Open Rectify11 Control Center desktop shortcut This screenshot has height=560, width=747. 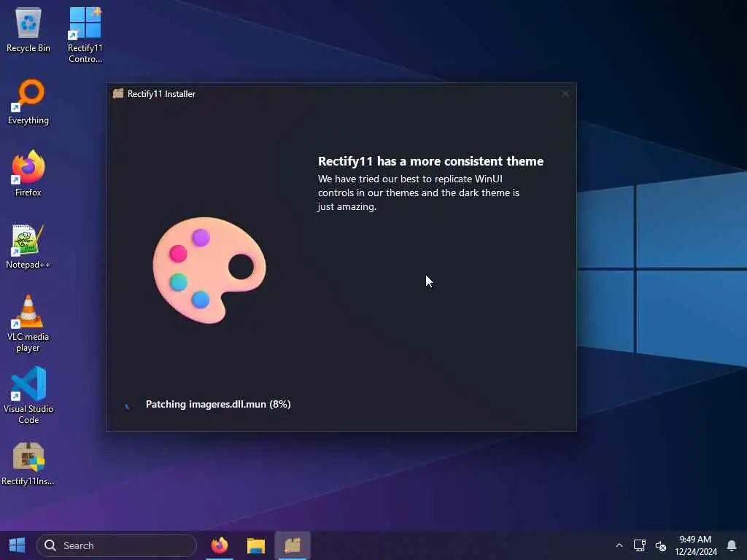coord(85,35)
